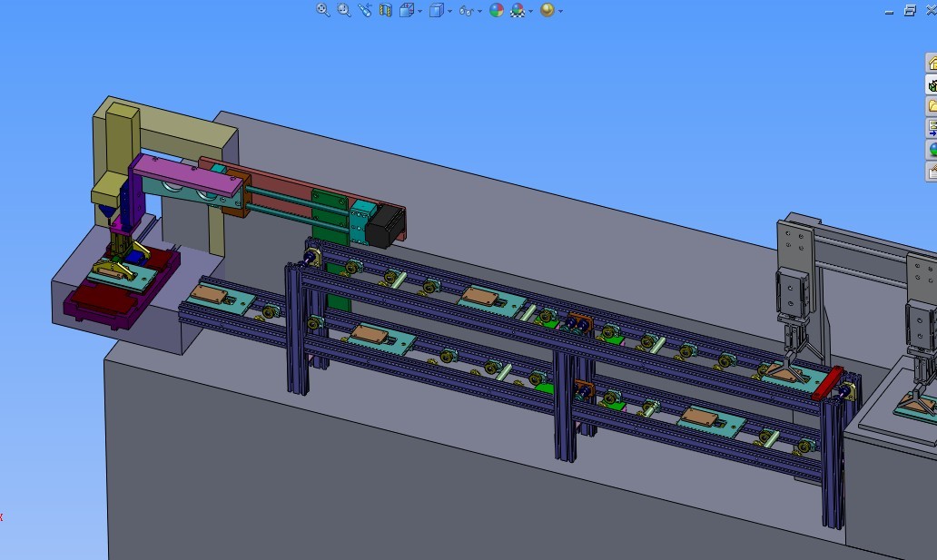Toggle the Section View tool
Screen dimensions: 937x560
(386, 10)
